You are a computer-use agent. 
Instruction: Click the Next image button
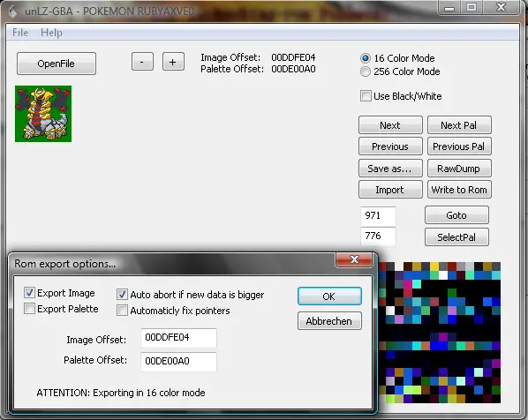(390, 125)
